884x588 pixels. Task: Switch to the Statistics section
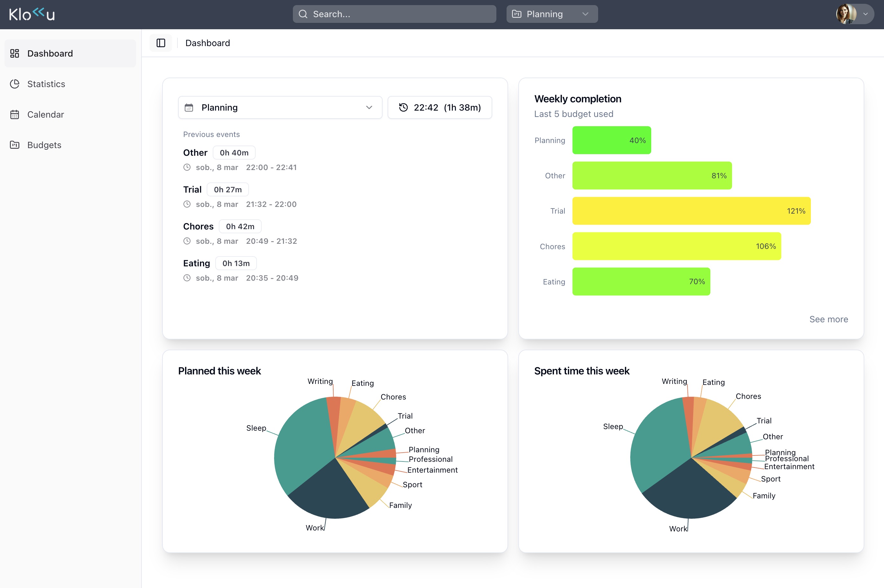46,84
